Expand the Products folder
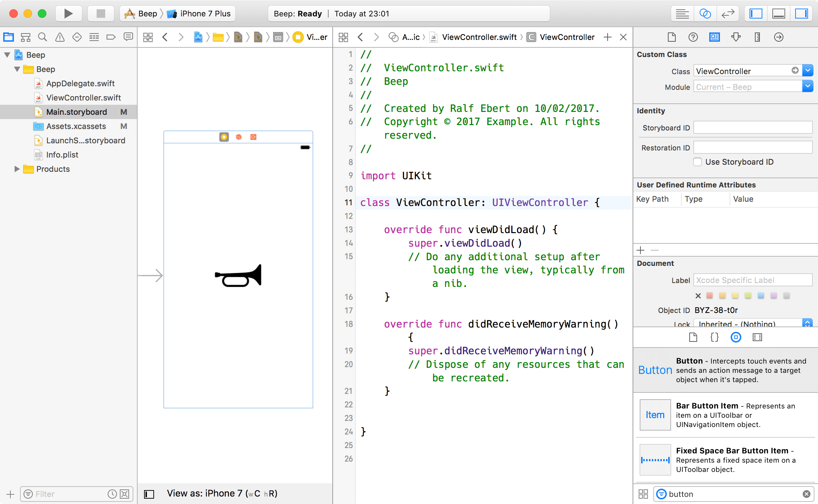The image size is (818, 504). pos(17,169)
